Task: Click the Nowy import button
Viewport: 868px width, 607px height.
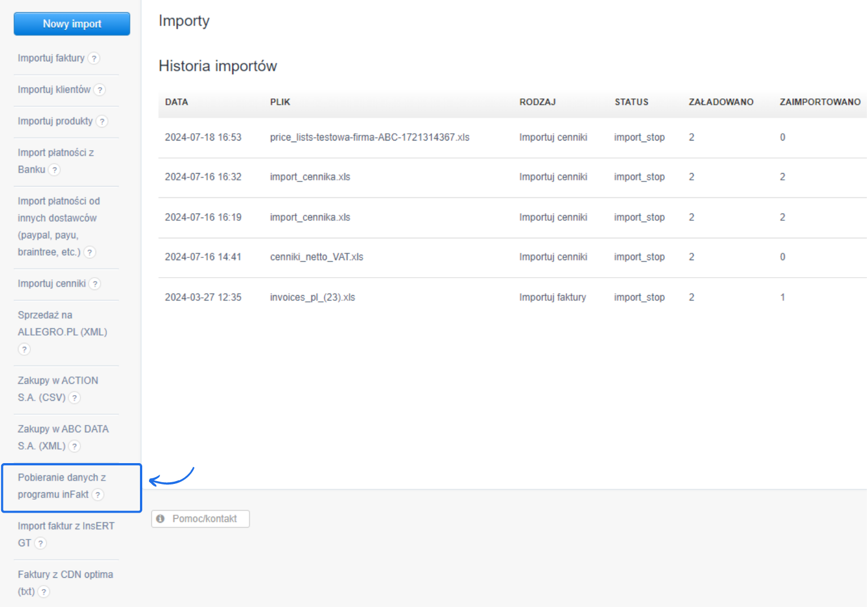Action: [x=72, y=24]
